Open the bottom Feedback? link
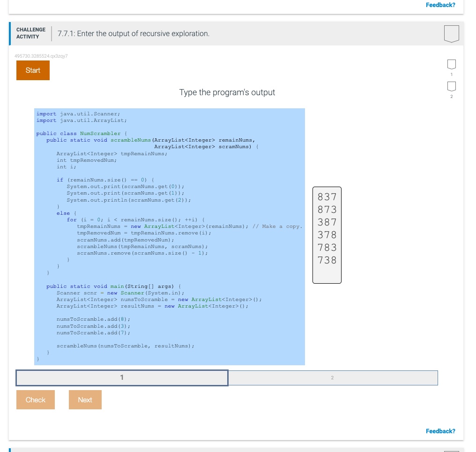 pos(440,431)
